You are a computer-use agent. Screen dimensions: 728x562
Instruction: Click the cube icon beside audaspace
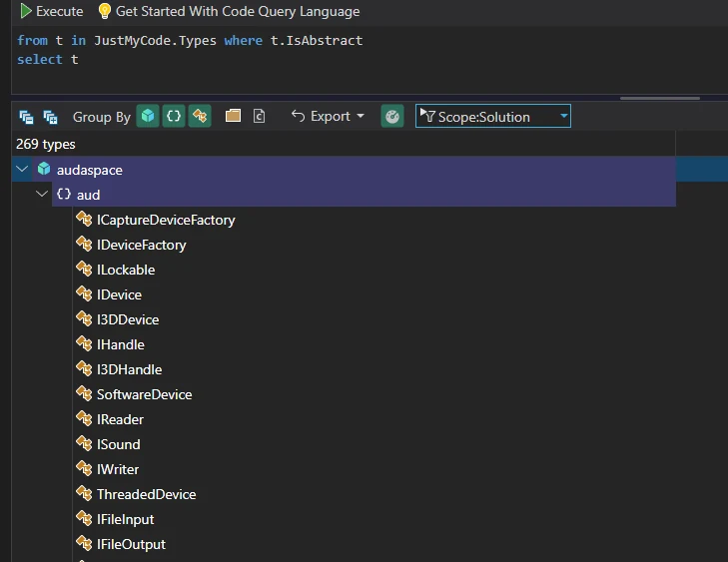tap(44, 169)
